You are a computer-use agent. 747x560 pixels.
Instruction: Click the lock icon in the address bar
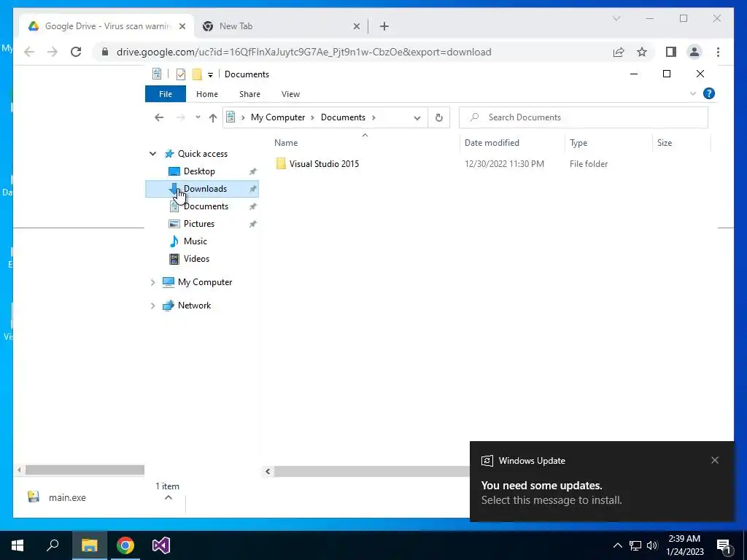tap(105, 52)
